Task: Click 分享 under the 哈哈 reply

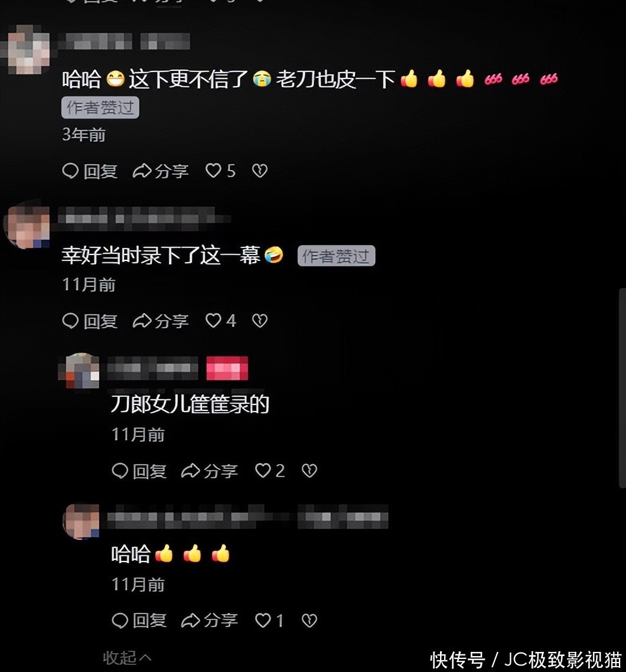Action: 210,621
